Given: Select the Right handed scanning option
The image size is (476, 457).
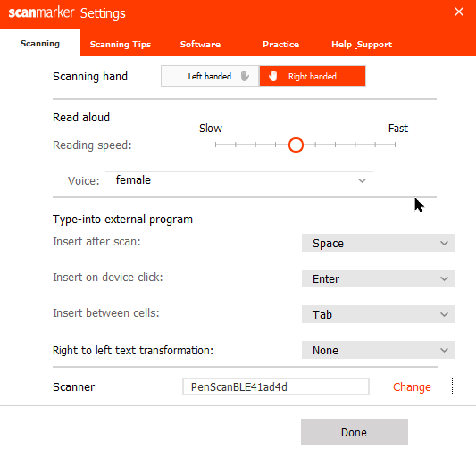Looking at the screenshot, I should pyautogui.click(x=313, y=76).
